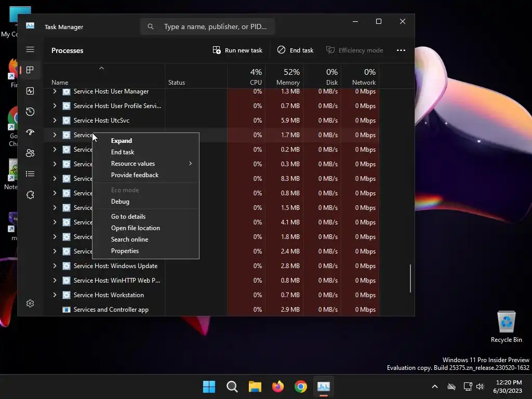Open the Services puzzle icon in sidebar
This screenshot has height=399, width=532.
30,195
